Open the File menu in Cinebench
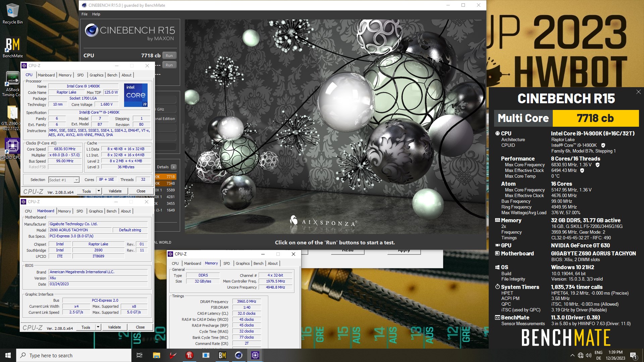This screenshot has height=362, width=644. [85, 14]
